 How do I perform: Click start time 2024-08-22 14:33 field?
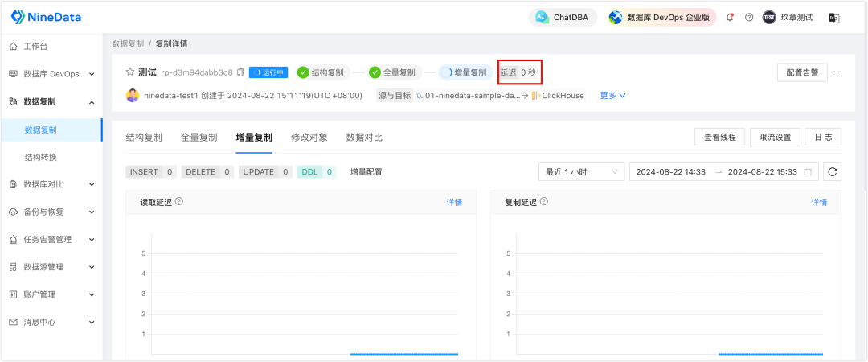coord(671,172)
